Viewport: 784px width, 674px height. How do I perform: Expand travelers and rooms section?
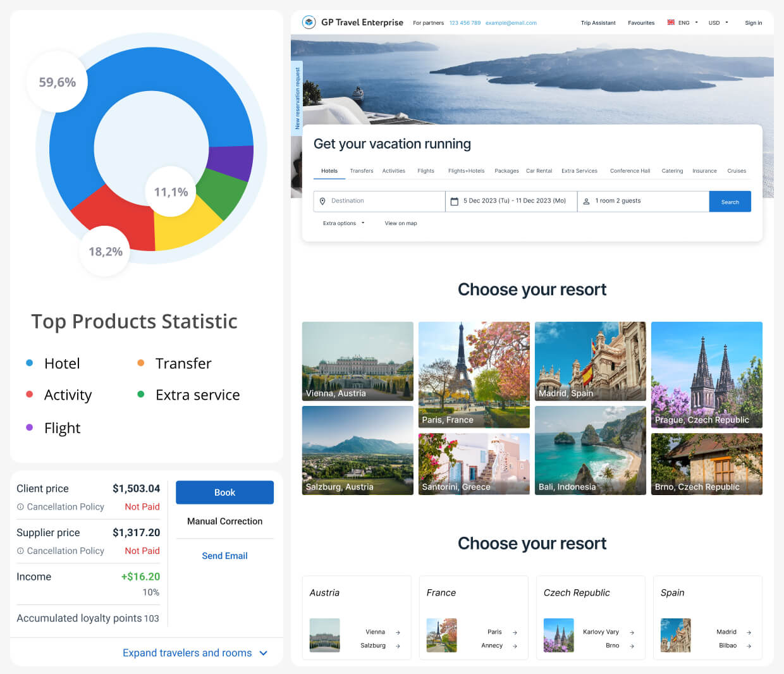click(x=195, y=653)
